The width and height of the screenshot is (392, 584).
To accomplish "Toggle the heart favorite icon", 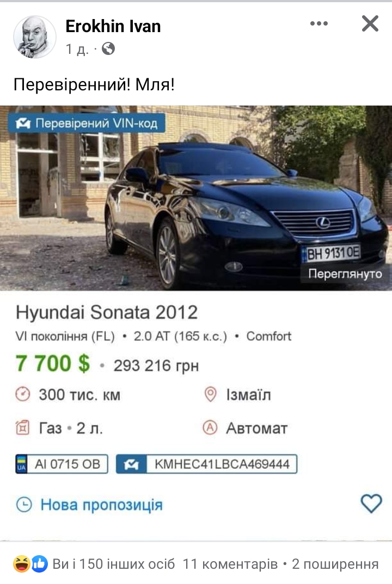I will coord(371,503).
